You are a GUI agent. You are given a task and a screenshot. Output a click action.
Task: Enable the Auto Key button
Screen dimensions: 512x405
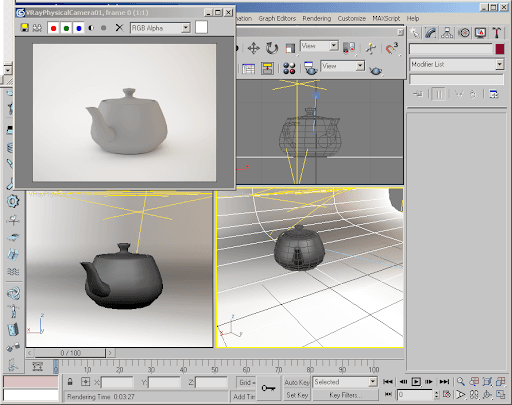(x=297, y=382)
